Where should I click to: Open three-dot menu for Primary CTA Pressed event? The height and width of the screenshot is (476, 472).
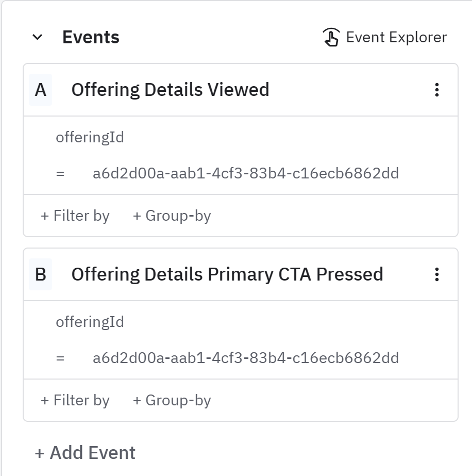pos(436,274)
